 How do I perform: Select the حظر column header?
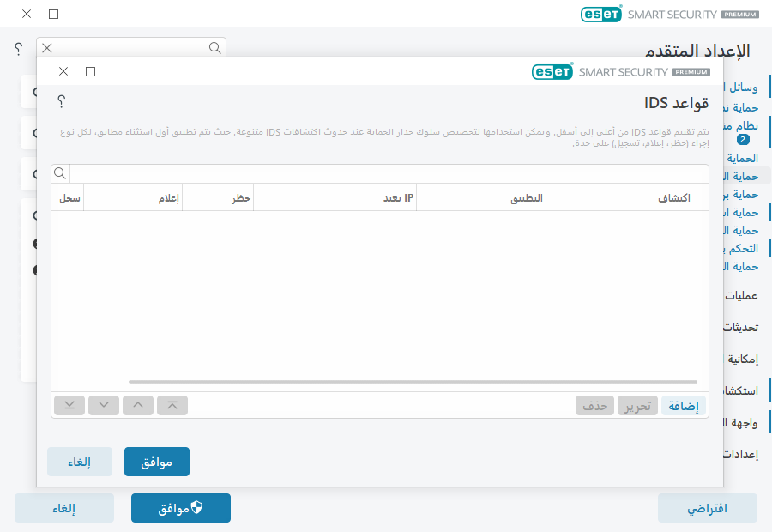241,197
